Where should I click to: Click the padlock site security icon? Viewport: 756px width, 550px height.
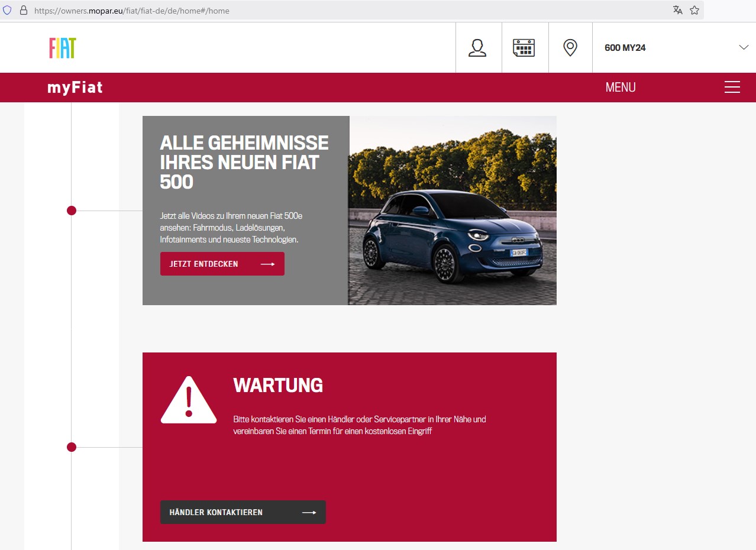[x=24, y=11]
